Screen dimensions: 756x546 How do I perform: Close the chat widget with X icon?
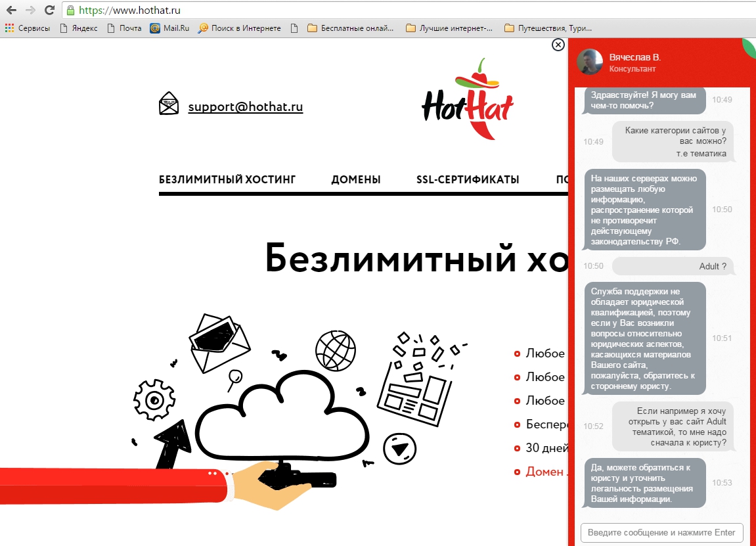point(558,45)
